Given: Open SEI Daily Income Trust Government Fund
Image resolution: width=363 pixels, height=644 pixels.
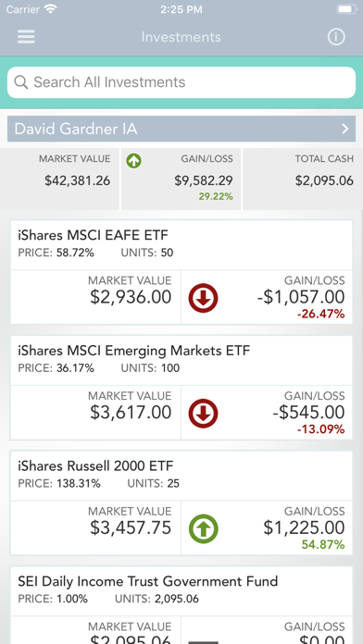Looking at the screenshot, I should click(181, 604).
